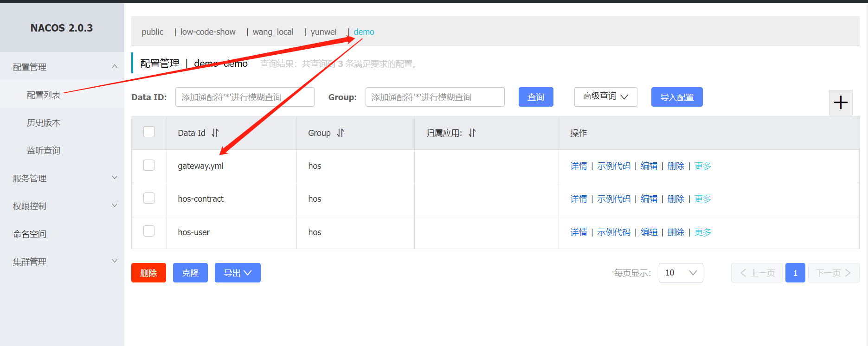The image size is (868, 346).
Task: Click 删除 link for hos-contract
Action: point(676,199)
